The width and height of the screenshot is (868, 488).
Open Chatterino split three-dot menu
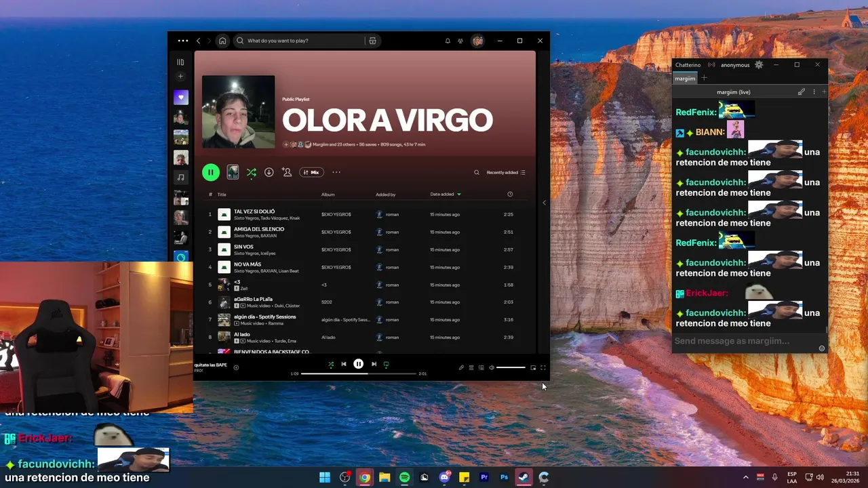[x=814, y=91]
